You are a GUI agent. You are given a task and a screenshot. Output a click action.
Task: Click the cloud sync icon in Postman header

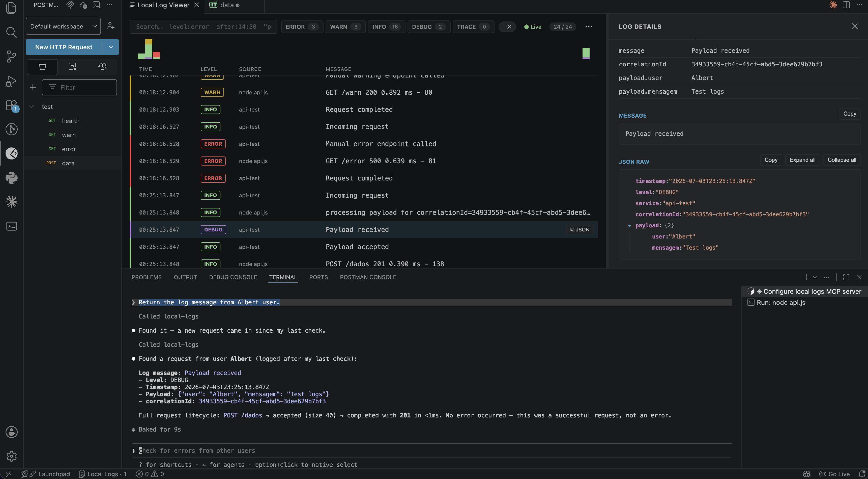(x=83, y=5)
